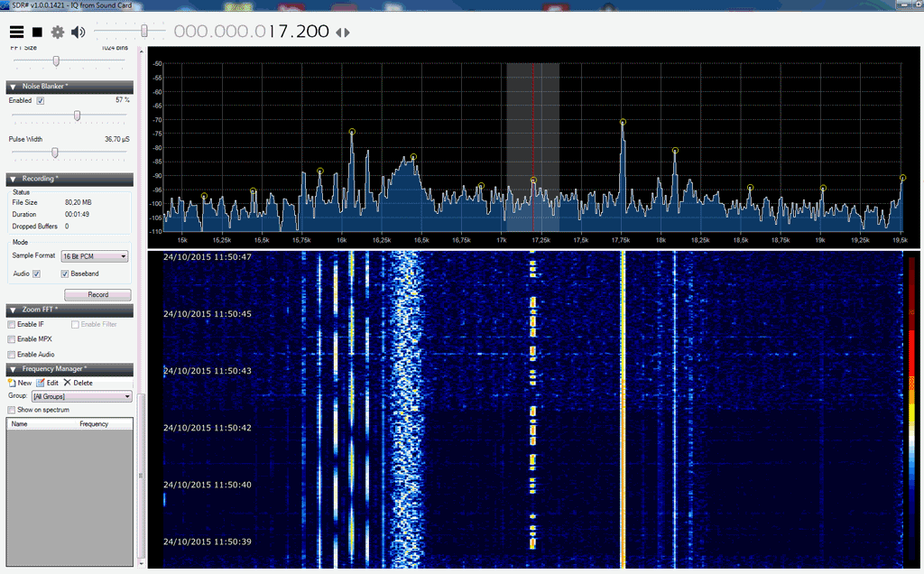Click the frequency step arrows icon

(x=342, y=32)
